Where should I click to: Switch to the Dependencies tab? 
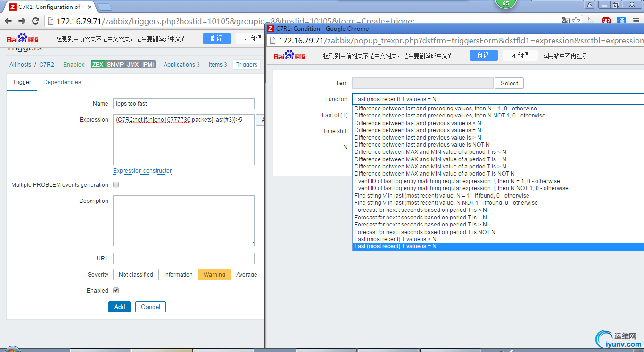62,82
